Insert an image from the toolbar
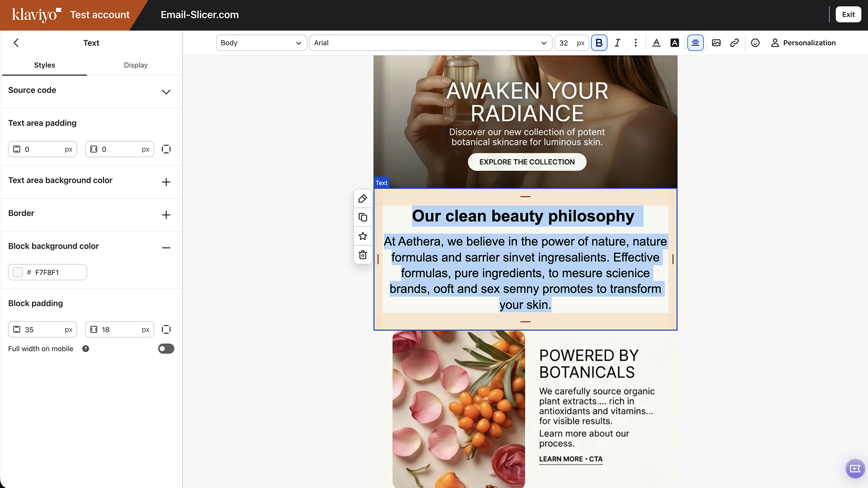The height and width of the screenshot is (488, 868). tap(716, 42)
